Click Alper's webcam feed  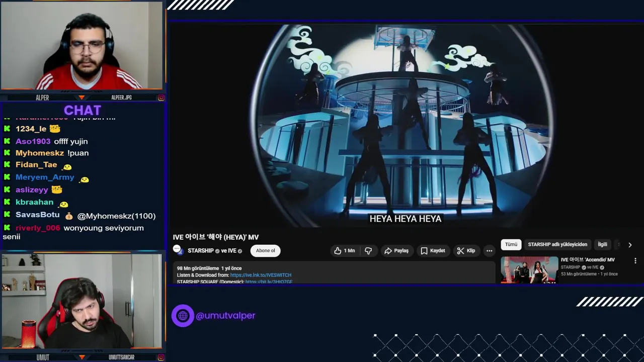82,46
